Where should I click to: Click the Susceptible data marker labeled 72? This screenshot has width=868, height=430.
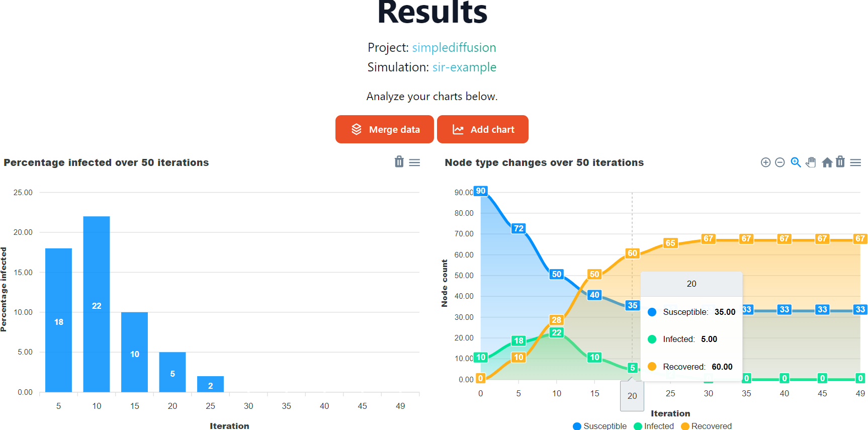(x=518, y=228)
